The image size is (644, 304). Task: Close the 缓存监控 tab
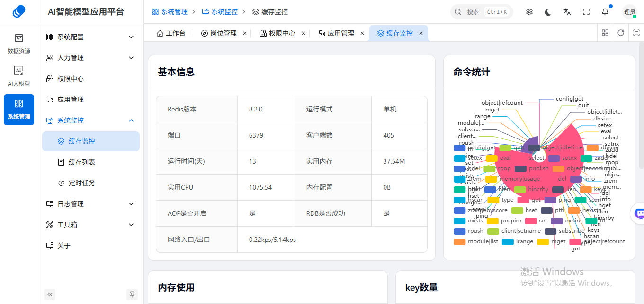tap(421, 33)
